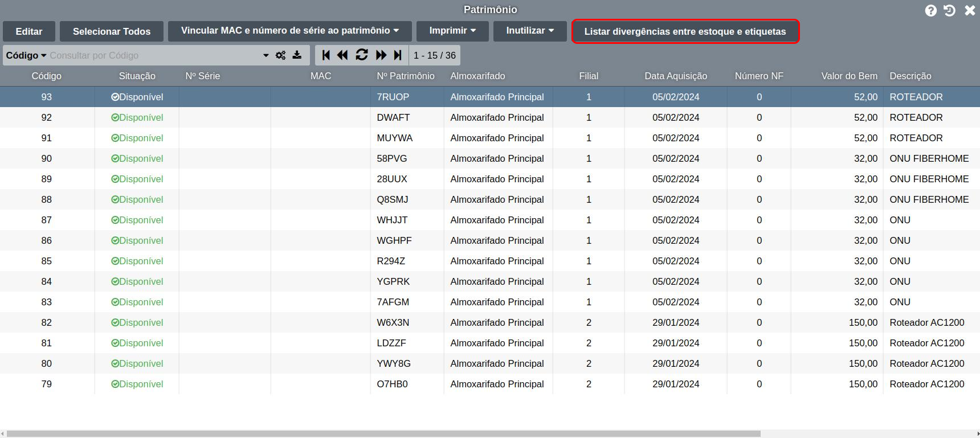
Task: Click patrimônio number 7AFGM
Action: pyautogui.click(x=393, y=302)
